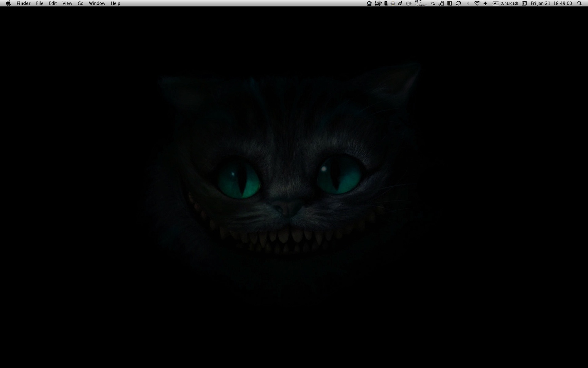Open the Finder application menu
588x368 pixels.
click(23, 3)
